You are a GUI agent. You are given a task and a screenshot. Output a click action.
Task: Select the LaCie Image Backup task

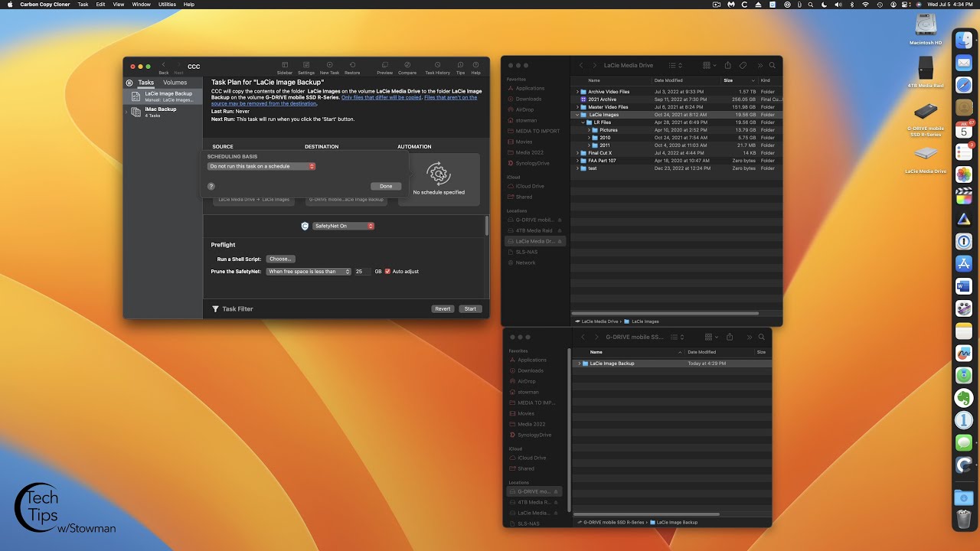(162, 96)
